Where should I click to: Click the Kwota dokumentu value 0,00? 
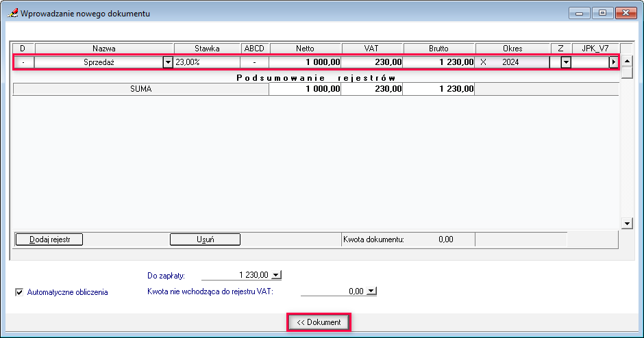tap(445, 239)
